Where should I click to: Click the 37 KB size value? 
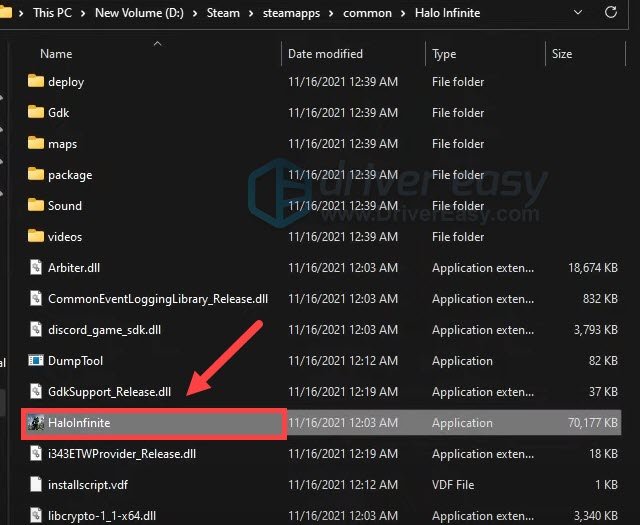coord(603,392)
